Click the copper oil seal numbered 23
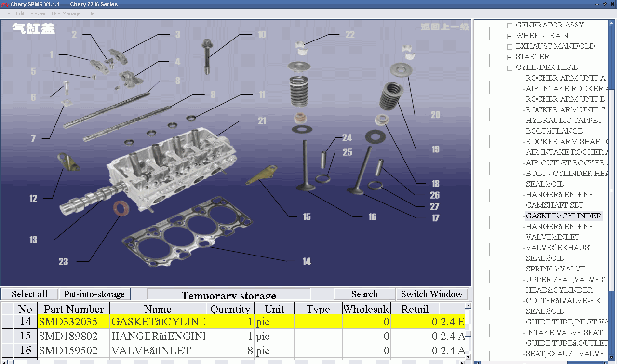617x364 pixels. (121, 209)
